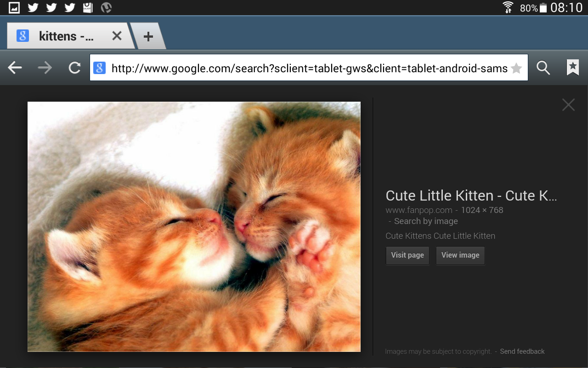Choose Search by image
The width and height of the screenshot is (588, 368).
pyautogui.click(x=426, y=221)
